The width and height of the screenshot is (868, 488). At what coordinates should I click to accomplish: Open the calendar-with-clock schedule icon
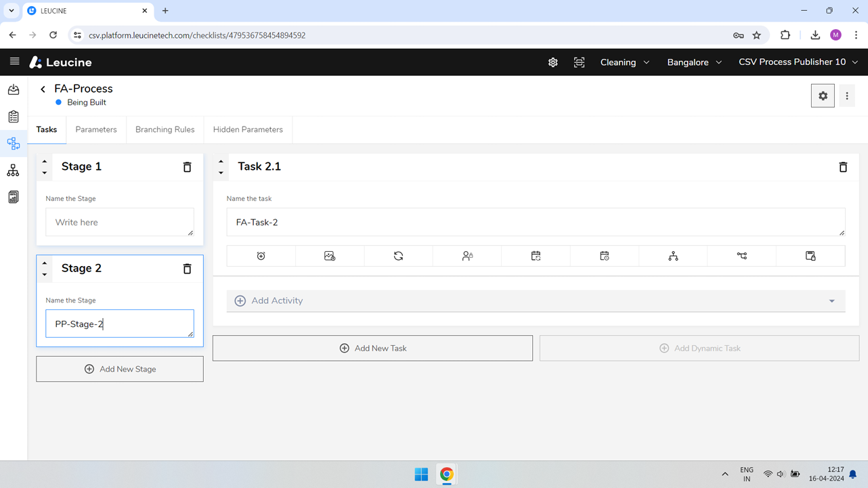(x=605, y=256)
